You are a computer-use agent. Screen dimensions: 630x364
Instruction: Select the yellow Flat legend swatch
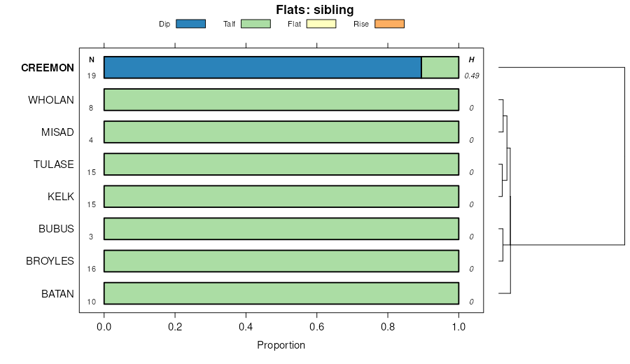coord(321,24)
